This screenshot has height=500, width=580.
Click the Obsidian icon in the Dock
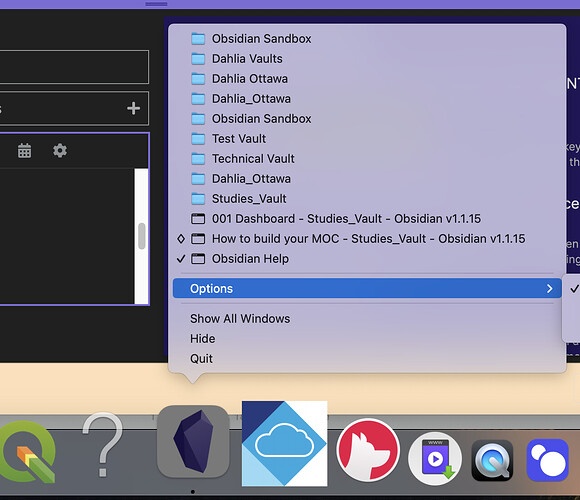click(x=193, y=442)
